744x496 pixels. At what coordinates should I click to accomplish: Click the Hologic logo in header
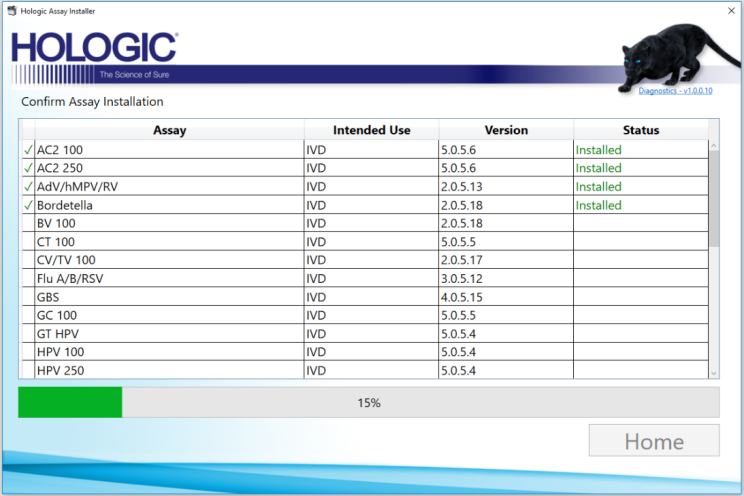tap(95, 50)
